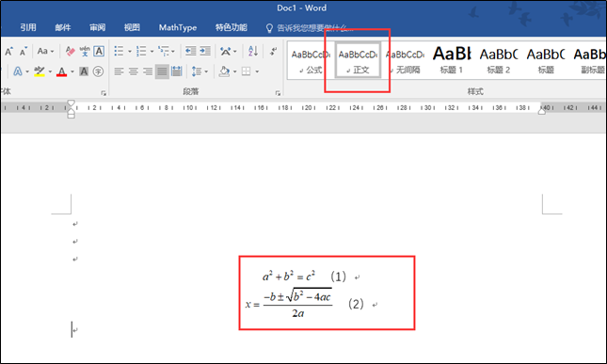Clear all formatting with the eraser icon
607x364 pixels.
70,51
